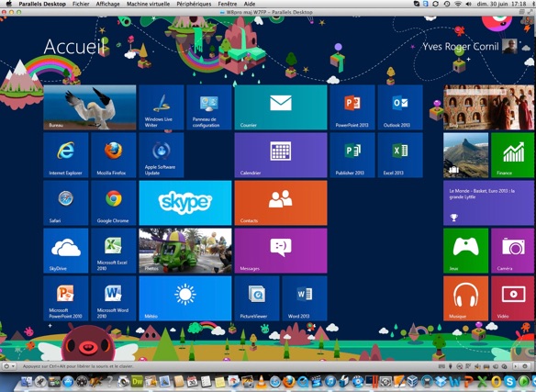Open Mozilla Firefox tile
The width and height of the screenshot is (536, 392).
[114, 155]
